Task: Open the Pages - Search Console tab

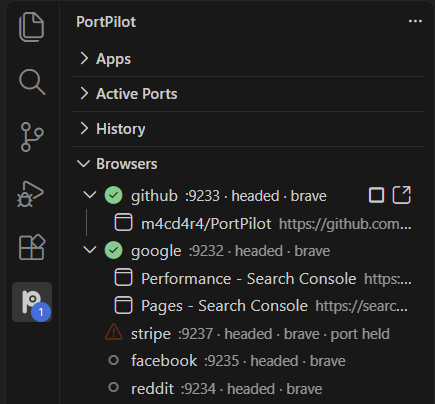Action: tap(247, 306)
